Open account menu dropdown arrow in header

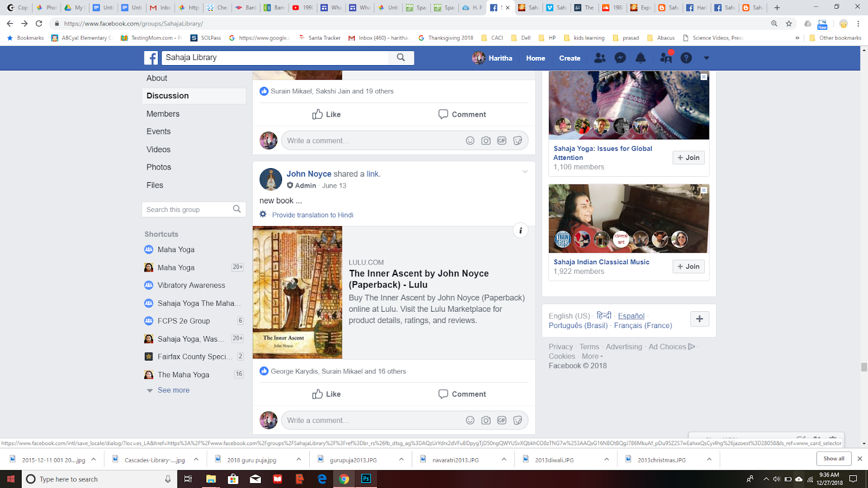(706, 58)
